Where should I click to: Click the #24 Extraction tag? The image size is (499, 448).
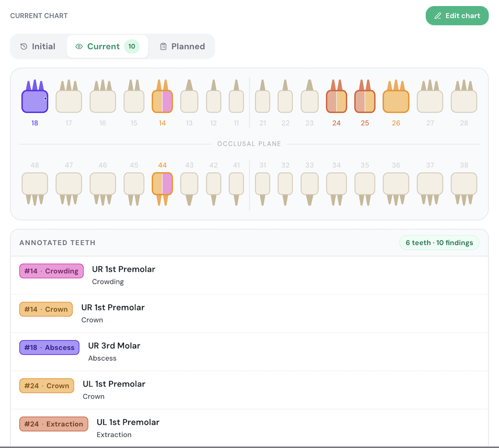tap(54, 424)
